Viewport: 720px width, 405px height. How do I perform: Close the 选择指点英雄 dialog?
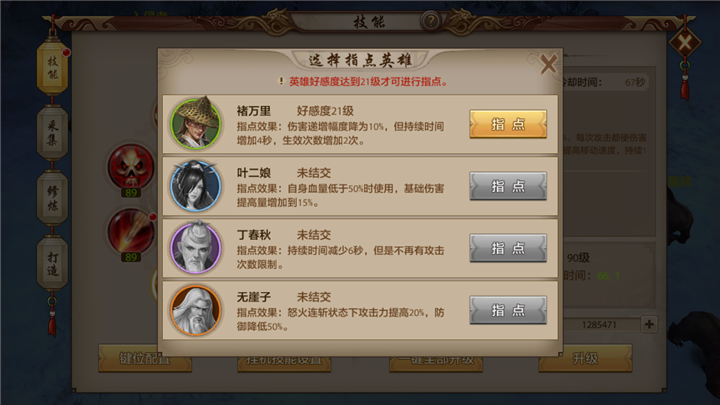click(x=548, y=64)
